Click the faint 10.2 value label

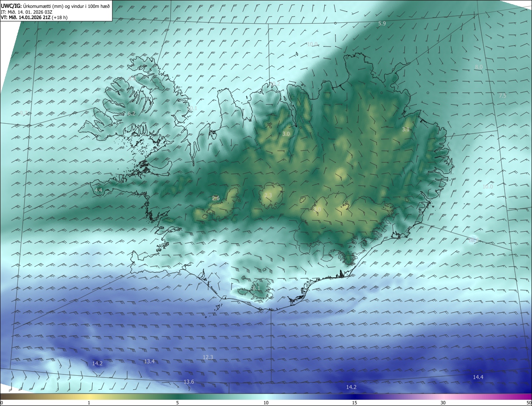pyautogui.click(x=275, y=83)
